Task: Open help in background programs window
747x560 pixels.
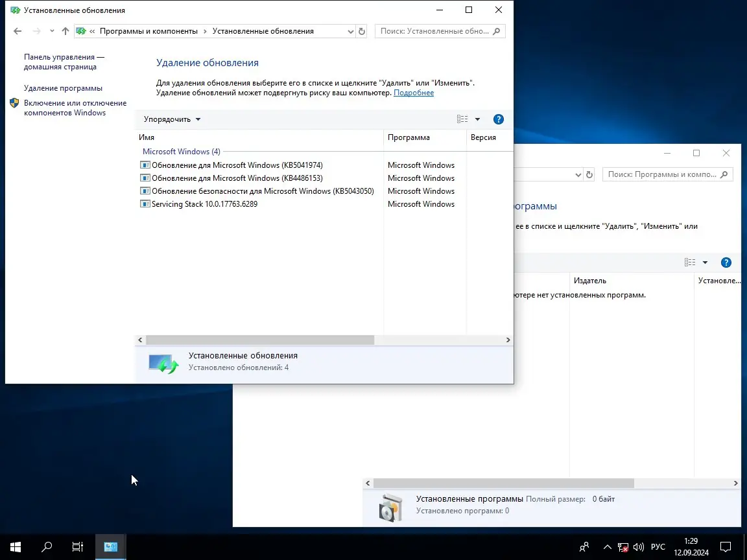Action: click(x=726, y=262)
